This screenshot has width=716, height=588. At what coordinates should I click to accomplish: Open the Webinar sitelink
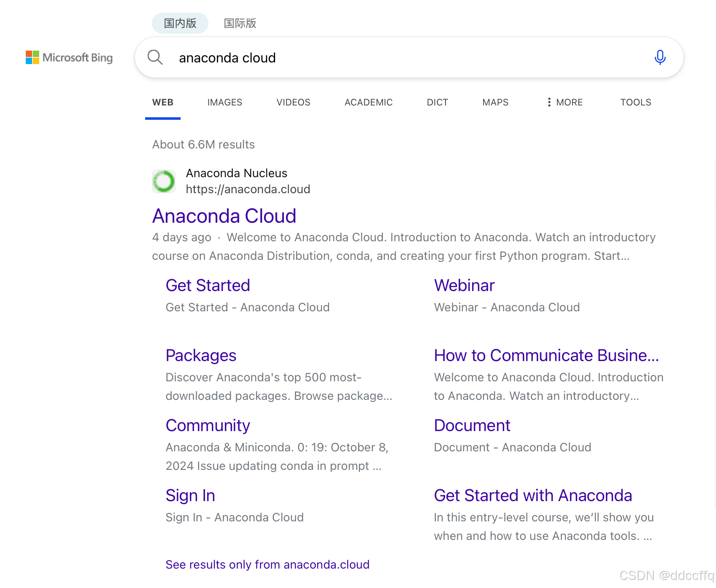point(465,286)
